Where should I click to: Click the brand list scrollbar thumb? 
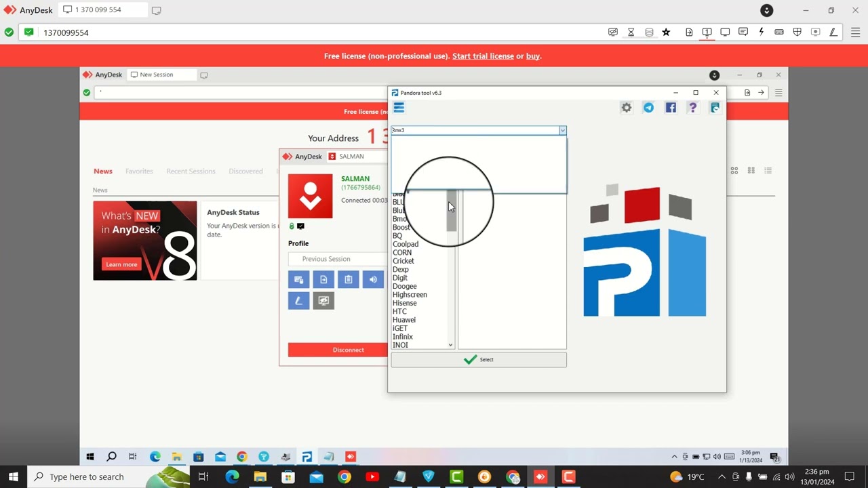(x=451, y=211)
